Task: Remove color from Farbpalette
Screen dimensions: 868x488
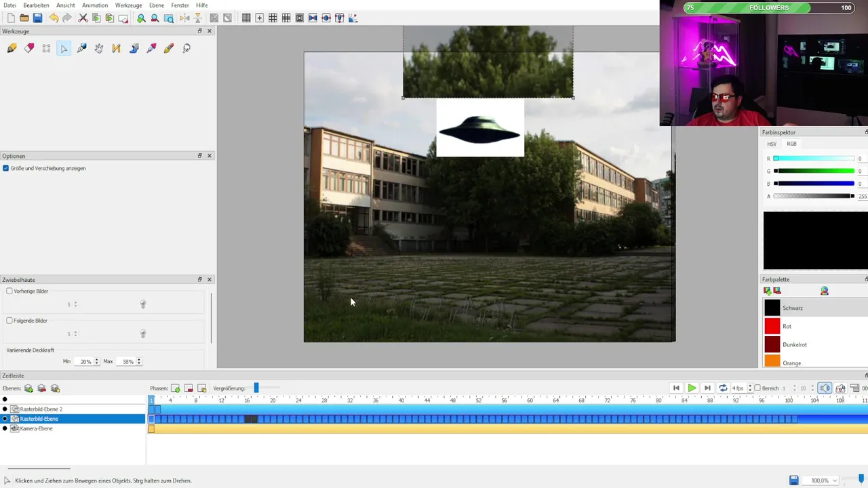Action: coord(776,291)
